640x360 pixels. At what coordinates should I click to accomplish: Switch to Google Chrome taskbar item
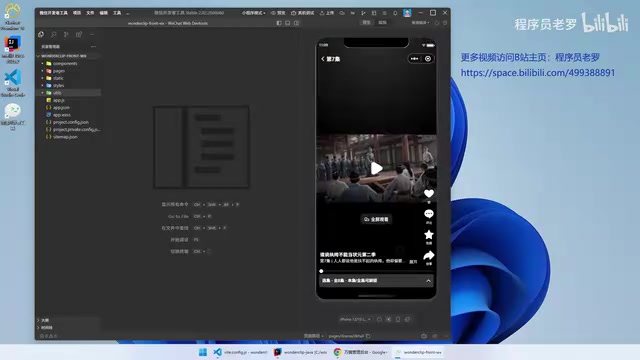[361, 352]
